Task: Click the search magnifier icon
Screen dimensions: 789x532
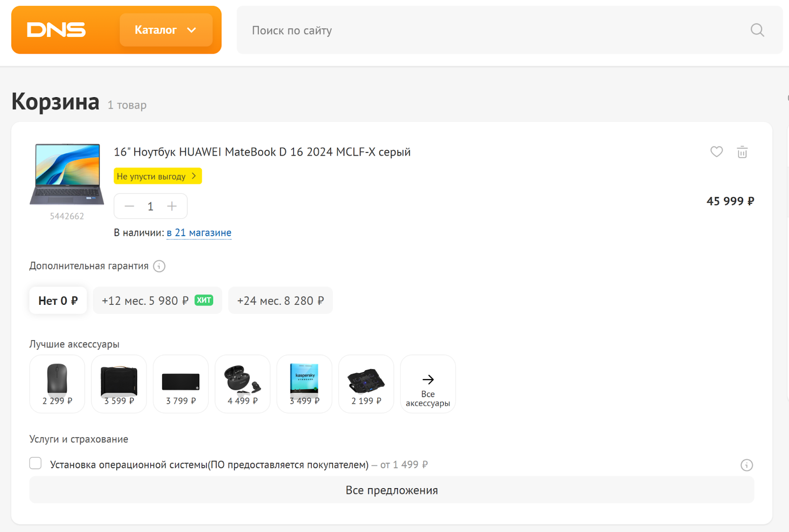Action: coord(757,30)
